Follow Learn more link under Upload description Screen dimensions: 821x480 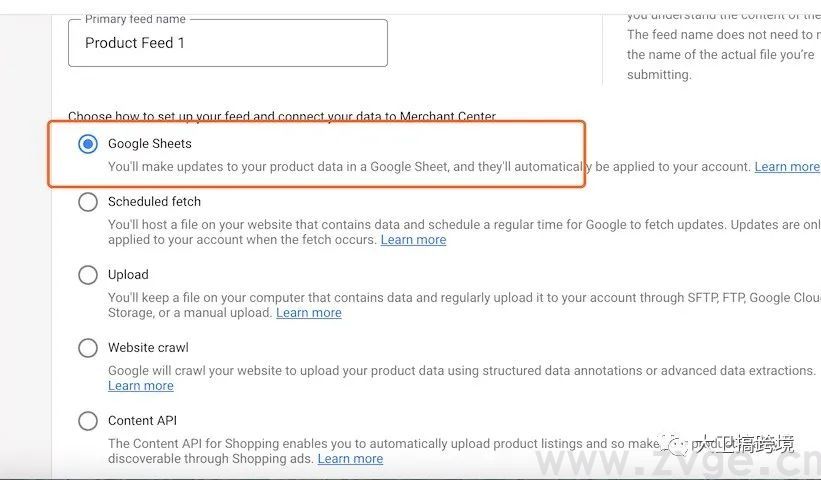click(308, 313)
